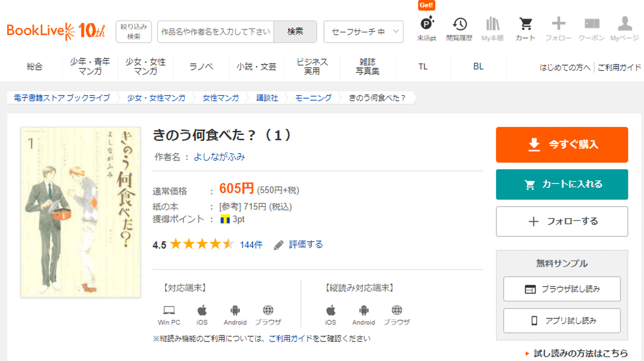Viewport: 644px width, 361px height.
Task: Open author link よしながふみ
Action: (x=219, y=157)
